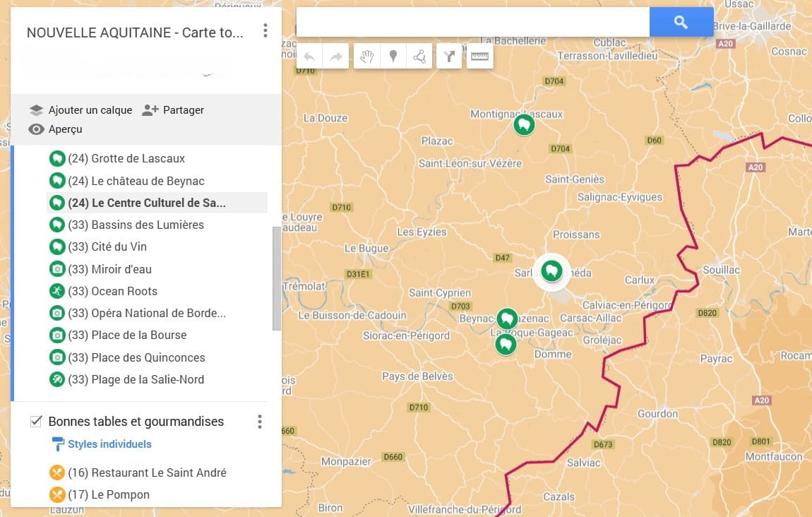The image size is (812, 517).
Task: Click the camera icon of Place de la Bourse row
Action: tap(57, 335)
